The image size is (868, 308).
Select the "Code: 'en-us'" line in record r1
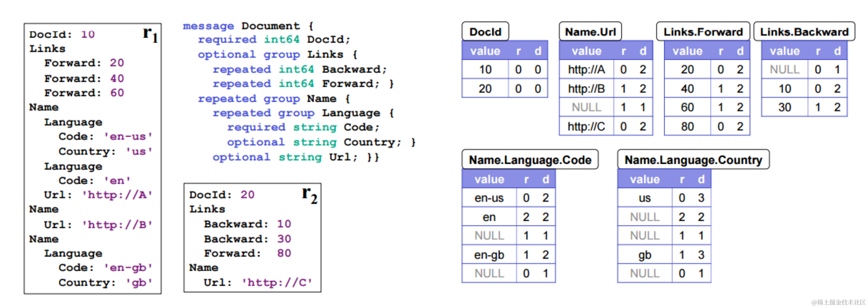pyautogui.click(x=105, y=136)
